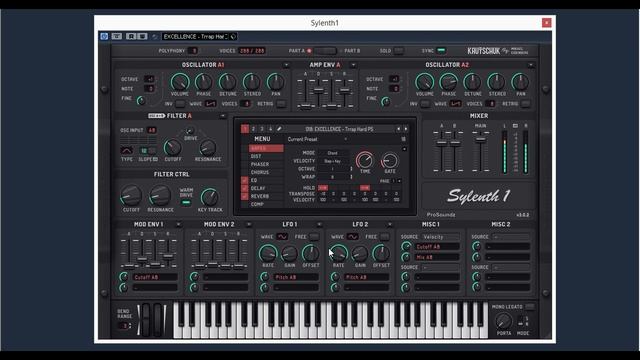Click the Oscillator A1 Detune knob
The width and height of the screenshot is (640, 360).
[227, 82]
